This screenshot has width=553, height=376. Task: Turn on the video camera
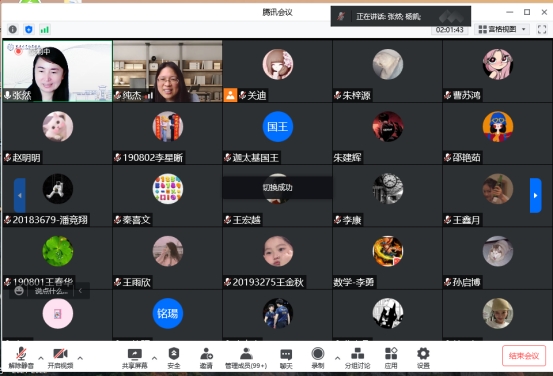(x=60, y=358)
